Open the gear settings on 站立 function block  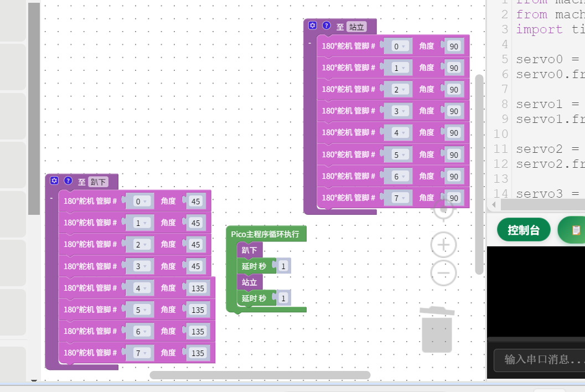[313, 25]
